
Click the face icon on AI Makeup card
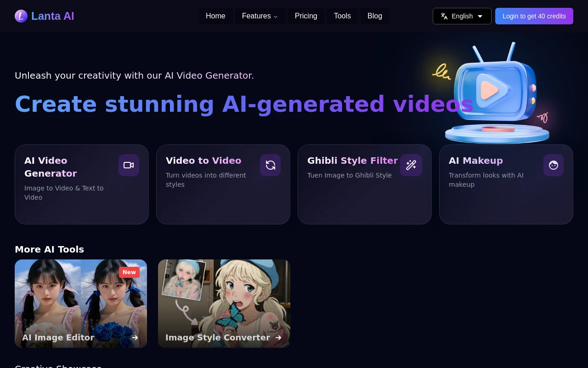tap(553, 165)
